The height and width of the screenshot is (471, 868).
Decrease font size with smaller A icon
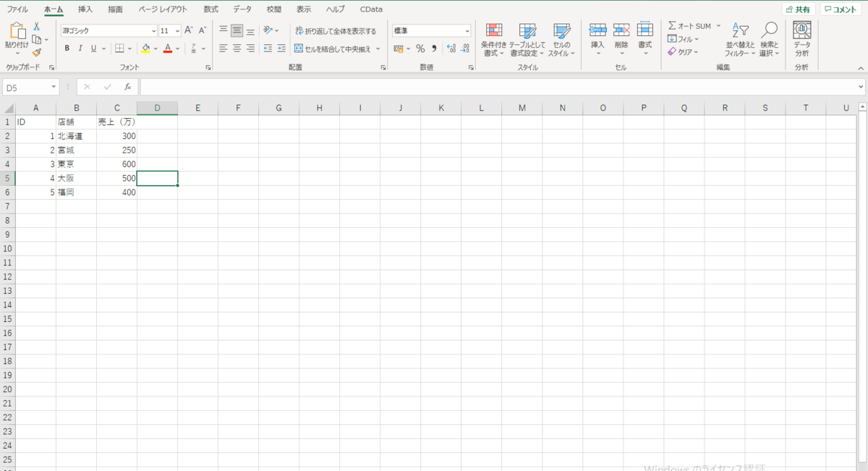201,30
